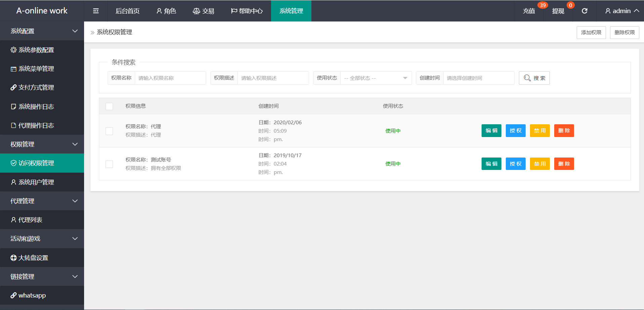The image size is (644, 310).
Task: Click the refresh icon in top bar
Action: pos(584,11)
